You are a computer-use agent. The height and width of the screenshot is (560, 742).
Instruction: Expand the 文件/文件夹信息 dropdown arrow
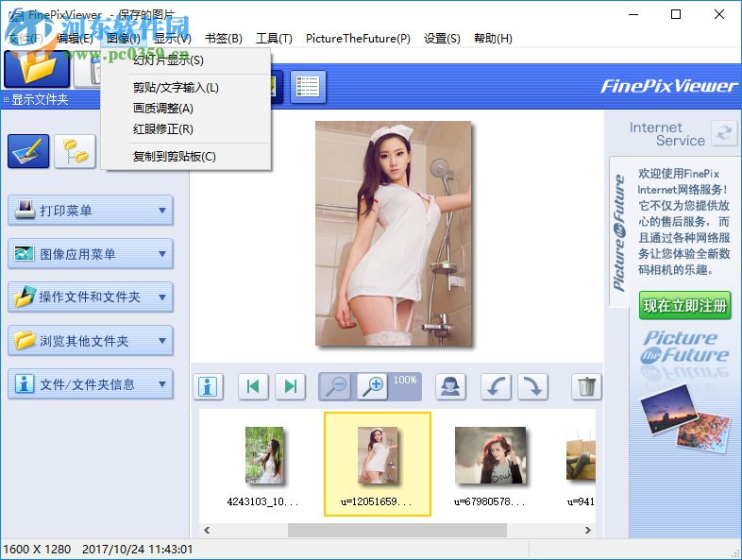point(162,384)
